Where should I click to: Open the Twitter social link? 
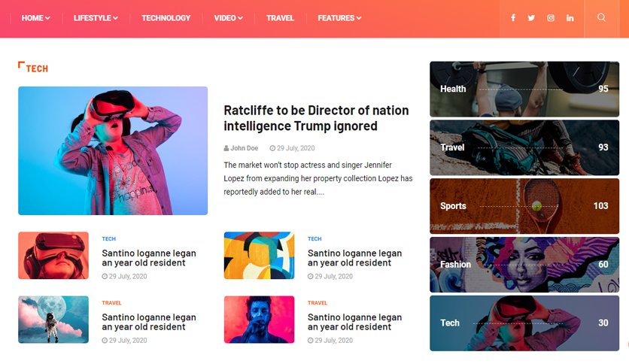click(x=531, y=18)
